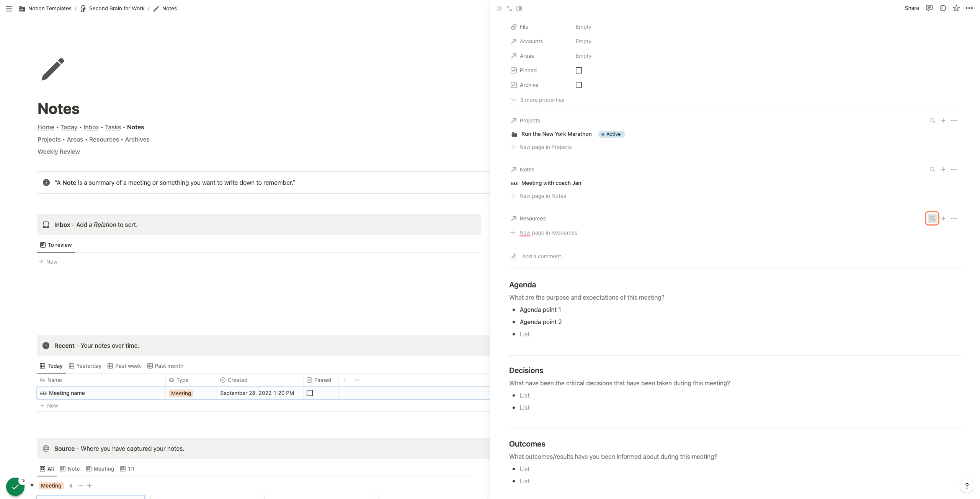This screenshot has width=980, height=499.
Task: Open the Type column header menu
Action: pyautogui.click(x=191, y=380)
